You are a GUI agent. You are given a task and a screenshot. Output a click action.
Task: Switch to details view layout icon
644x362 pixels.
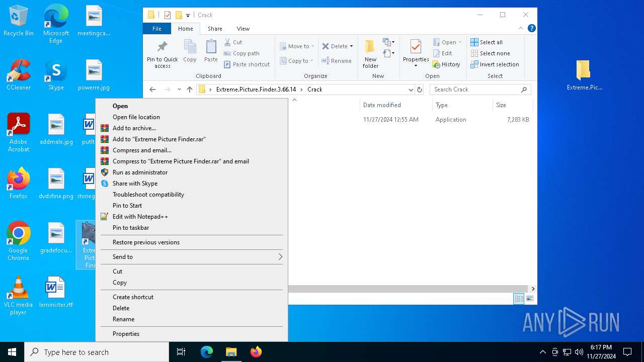pos(519,299)
